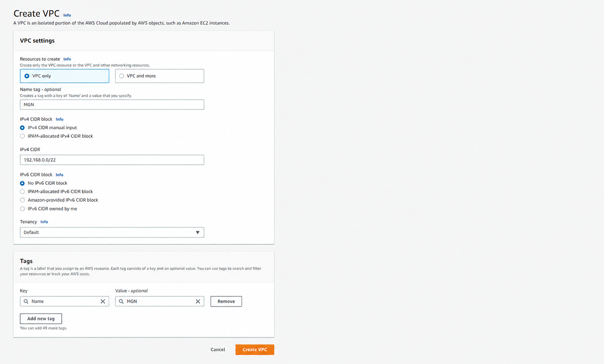604x364 pixels.
Task: Click the tag Value input containing MGN
Action: pyautogui.click(x=160, y=301)
